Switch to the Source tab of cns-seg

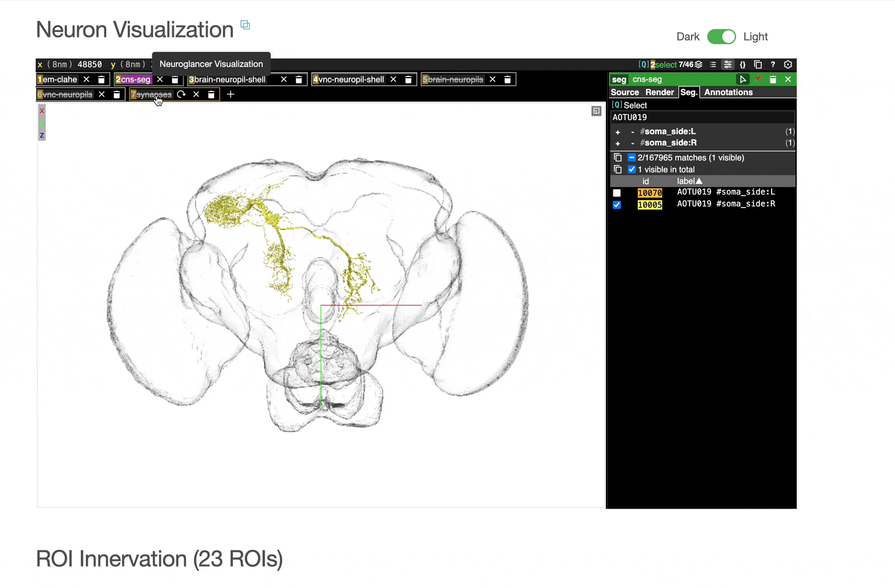625,92
